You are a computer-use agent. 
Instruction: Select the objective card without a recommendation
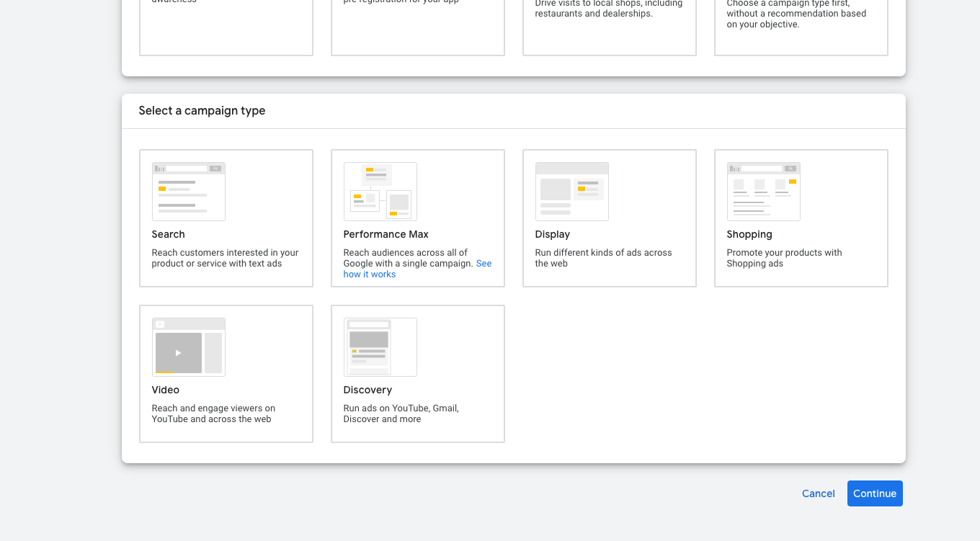(x=801, y=27)
